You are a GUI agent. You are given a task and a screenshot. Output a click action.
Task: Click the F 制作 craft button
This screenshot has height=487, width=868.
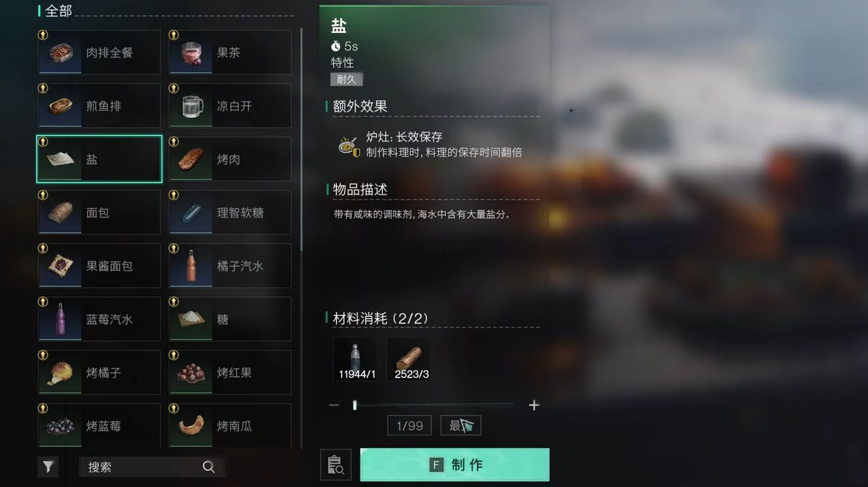(x=455, y=465)
